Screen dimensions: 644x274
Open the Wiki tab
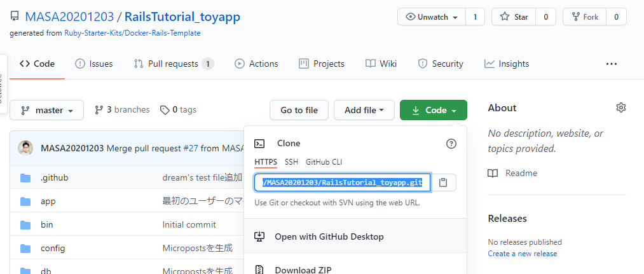(381, 64)
